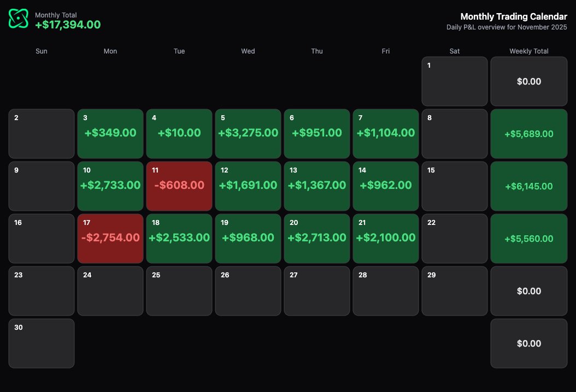Screen dimensions: 576x392
Task: Select the +$5,560.00 weekly total
Action: (528, 238)
